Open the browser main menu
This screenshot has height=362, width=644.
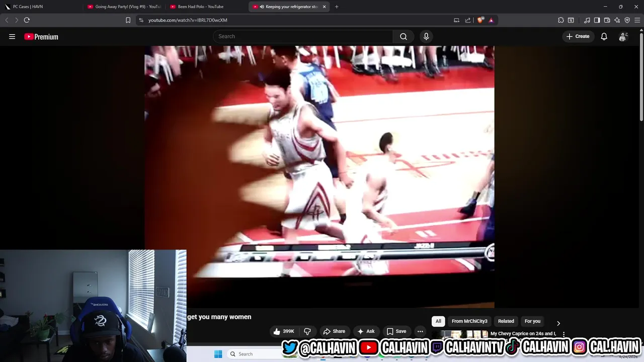[x=637, y=20]
